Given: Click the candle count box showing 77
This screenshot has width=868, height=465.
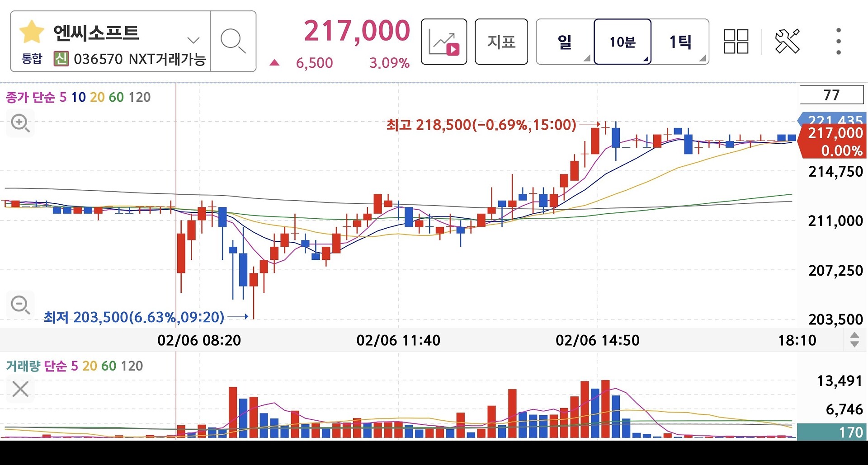Looking at the screenshot, I should pos(831,95).
